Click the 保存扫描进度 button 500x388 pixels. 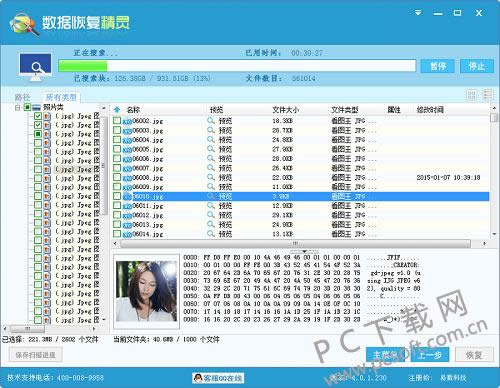pos(35,355)
